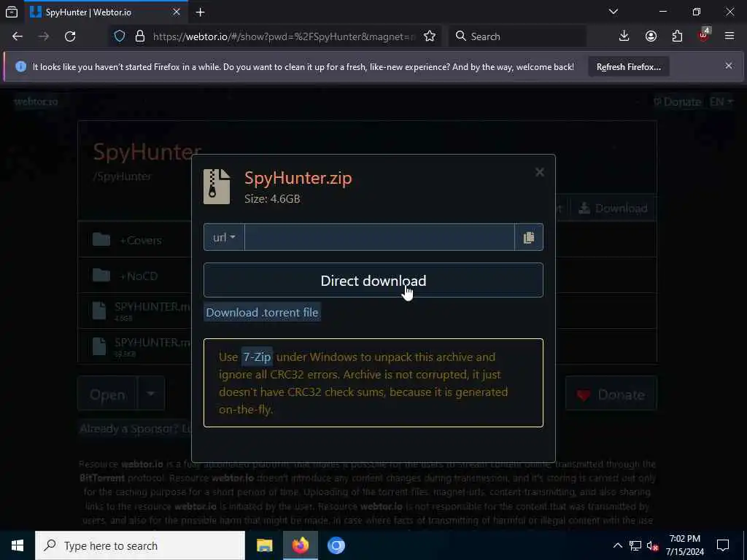
Task: Select the SpyHunter | Webtor.io tab
Action: 105,12
